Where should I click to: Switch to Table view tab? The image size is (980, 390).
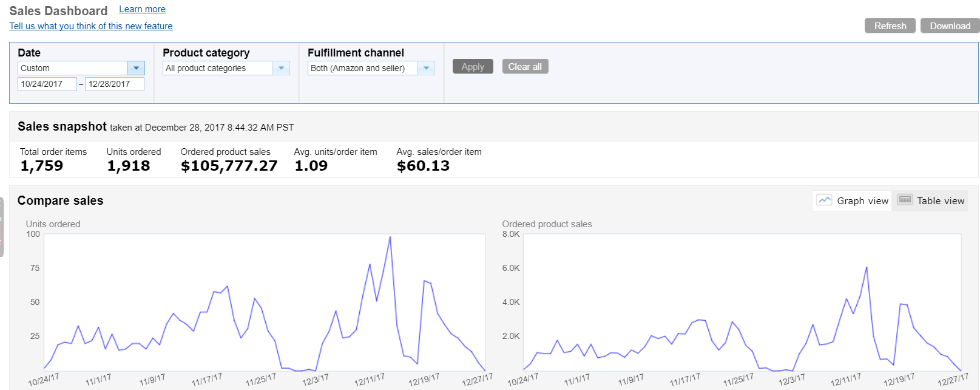click(930, 200)
